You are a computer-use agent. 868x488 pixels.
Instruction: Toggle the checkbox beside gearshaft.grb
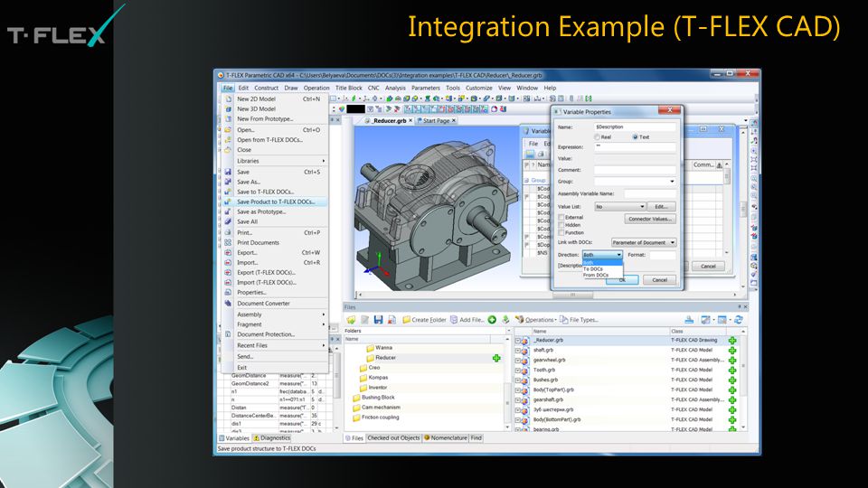(518, 400)
